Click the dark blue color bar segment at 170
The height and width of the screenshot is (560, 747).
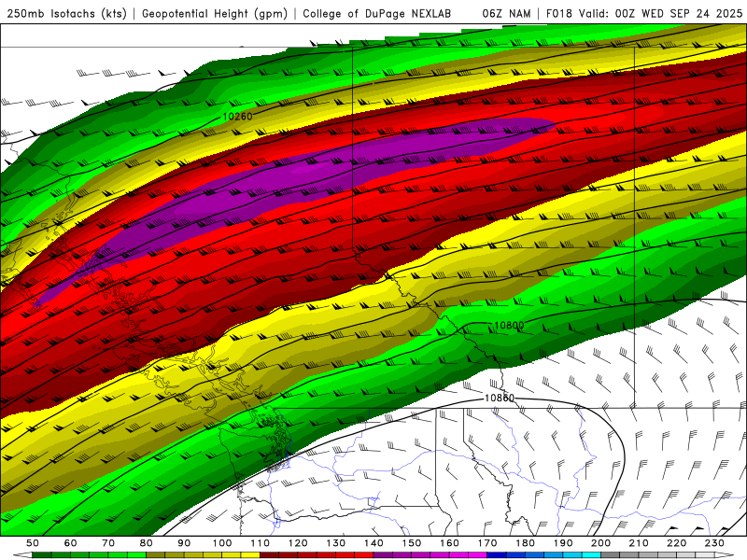497,555
